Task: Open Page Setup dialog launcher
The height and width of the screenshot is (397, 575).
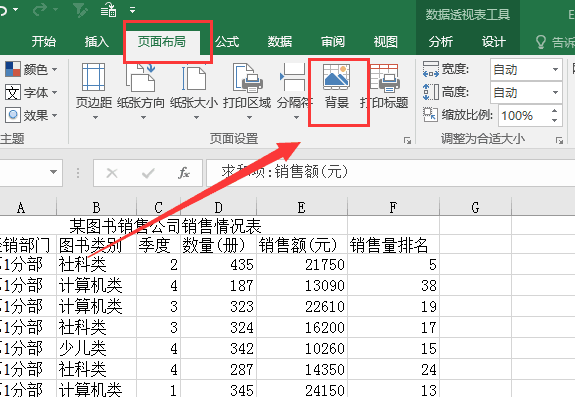Action: point(407,140)
